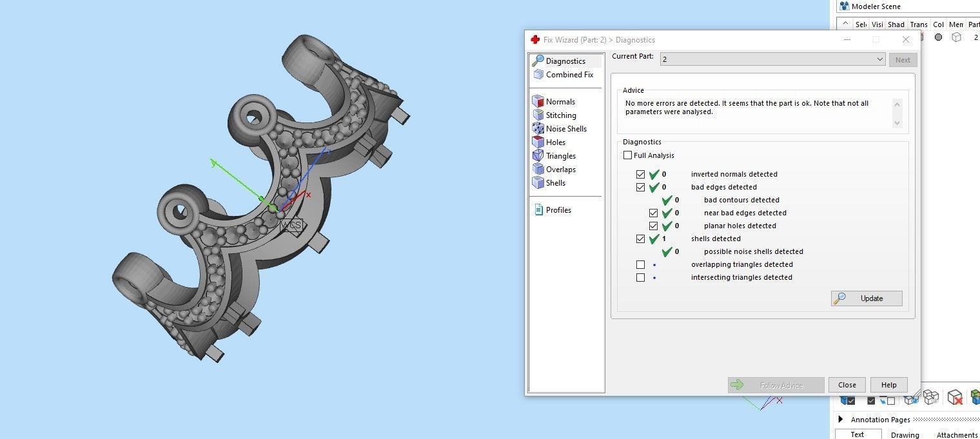Uncheck the inverted normals detected checkbox
Viewport: 980px width, 439px height.
pyautogui.click(x=640, y=174)
